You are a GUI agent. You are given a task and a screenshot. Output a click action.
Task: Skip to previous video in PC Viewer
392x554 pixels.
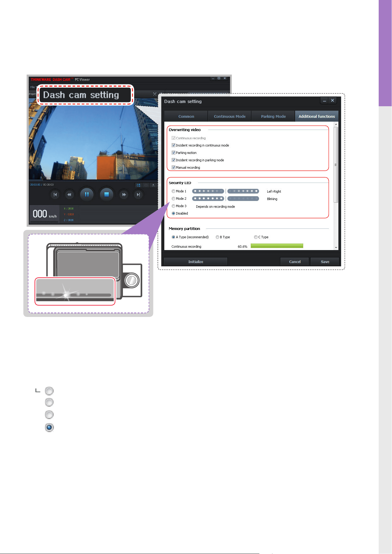[x=55, y=195]
